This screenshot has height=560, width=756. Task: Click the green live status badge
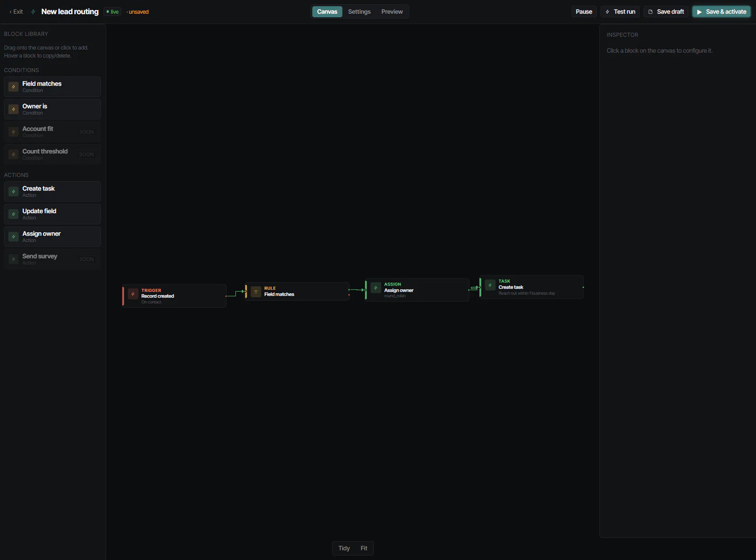[x=112, y=12]
